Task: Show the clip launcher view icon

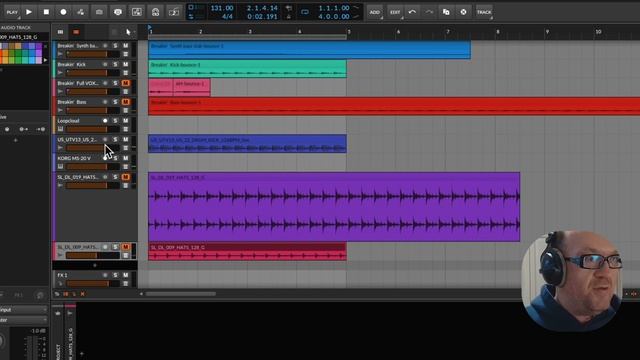Action: [x=60, y=32]
